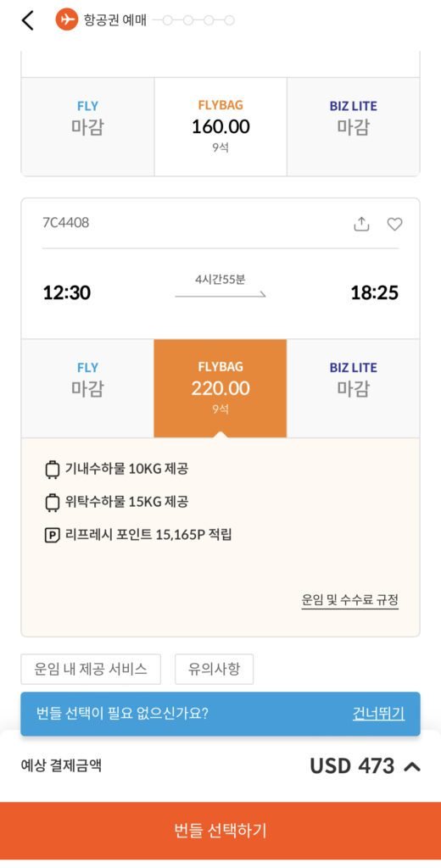
Task: Tap the orange airplane booking icon
Action: pyautogui.click(x=66, y=20)
